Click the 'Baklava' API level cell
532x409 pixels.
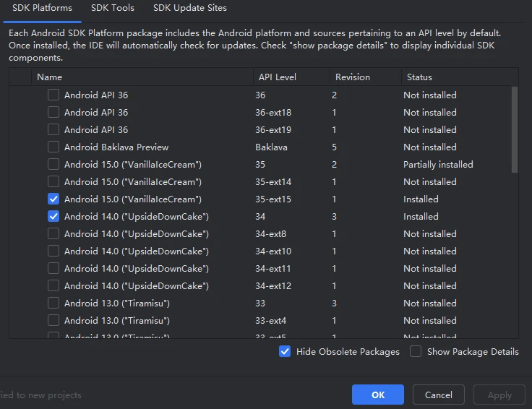pos(271,147)
